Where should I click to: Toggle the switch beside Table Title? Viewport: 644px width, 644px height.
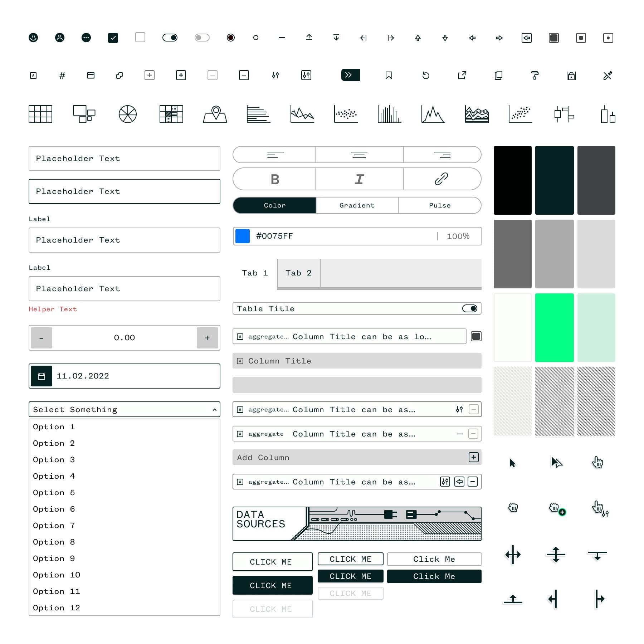coord(469,308)
